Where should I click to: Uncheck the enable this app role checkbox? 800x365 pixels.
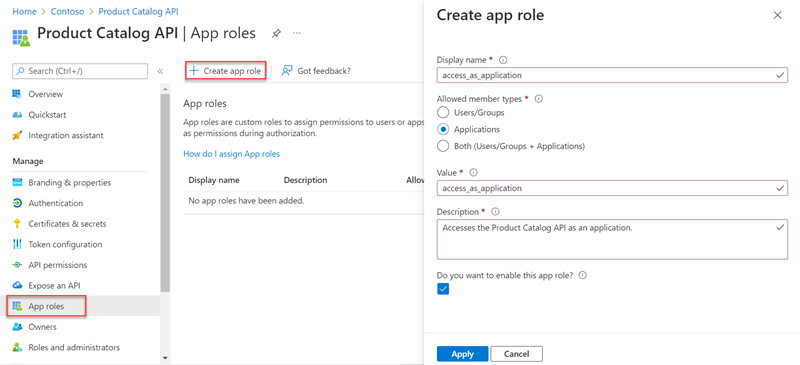coord(443,289)
